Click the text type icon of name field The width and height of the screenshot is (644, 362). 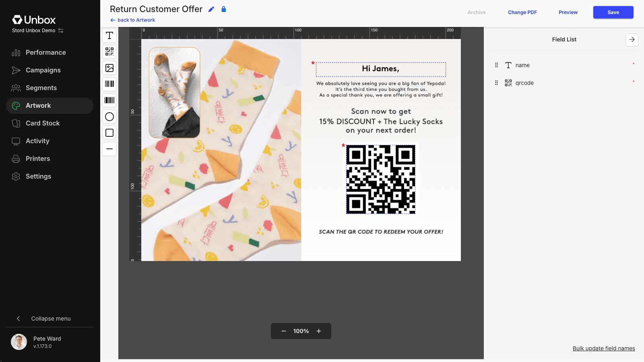(508, 65)
